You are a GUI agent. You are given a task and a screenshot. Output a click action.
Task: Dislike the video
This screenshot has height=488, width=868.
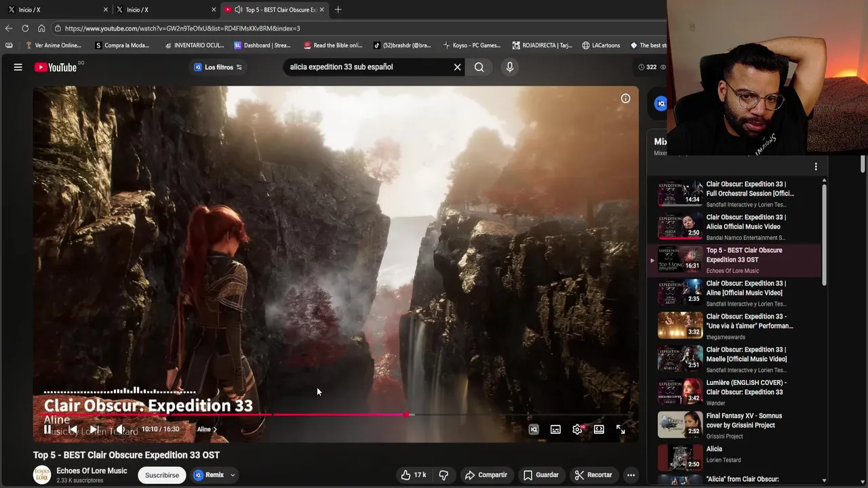tap(443, 475)
